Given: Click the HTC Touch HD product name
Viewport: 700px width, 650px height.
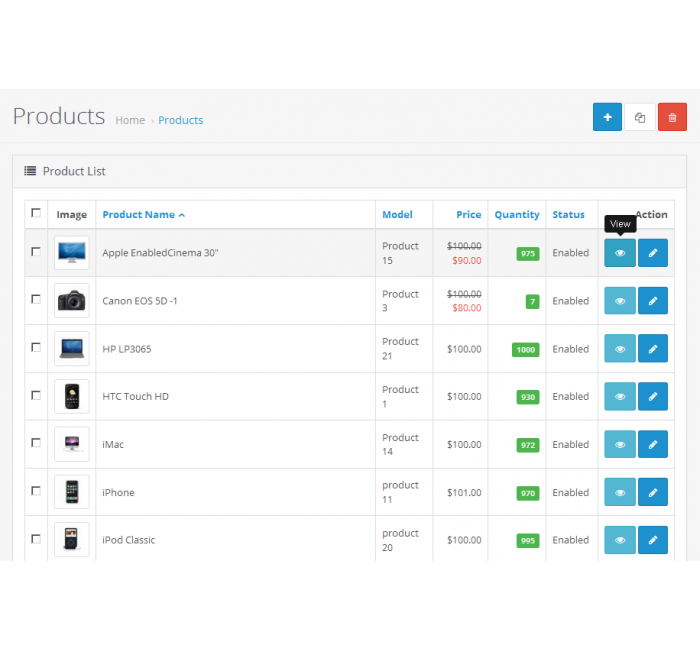Looking at the screenshot, I should pyautogui.click(x=136, y=396).
